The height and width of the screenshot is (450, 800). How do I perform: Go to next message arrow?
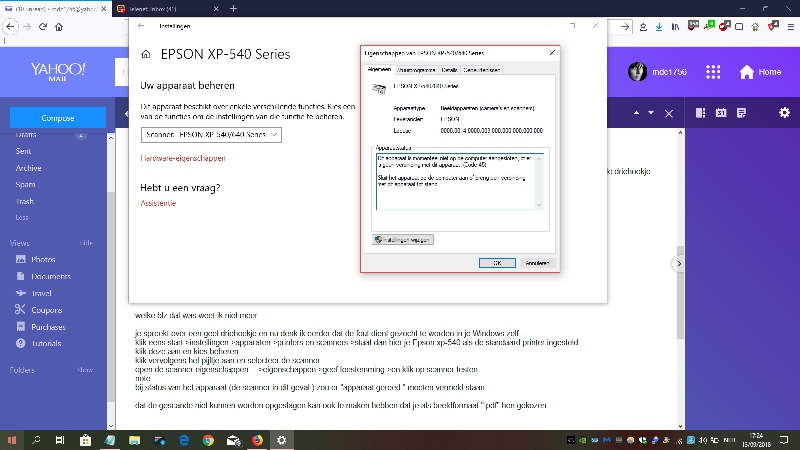pyautogui.click(x=651, y=113)
